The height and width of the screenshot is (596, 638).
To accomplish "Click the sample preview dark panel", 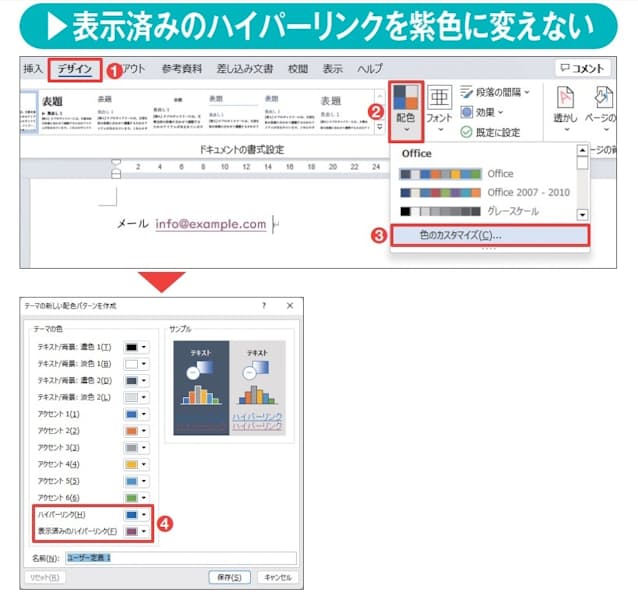I will pyautogui.click(x=201, y=388).
